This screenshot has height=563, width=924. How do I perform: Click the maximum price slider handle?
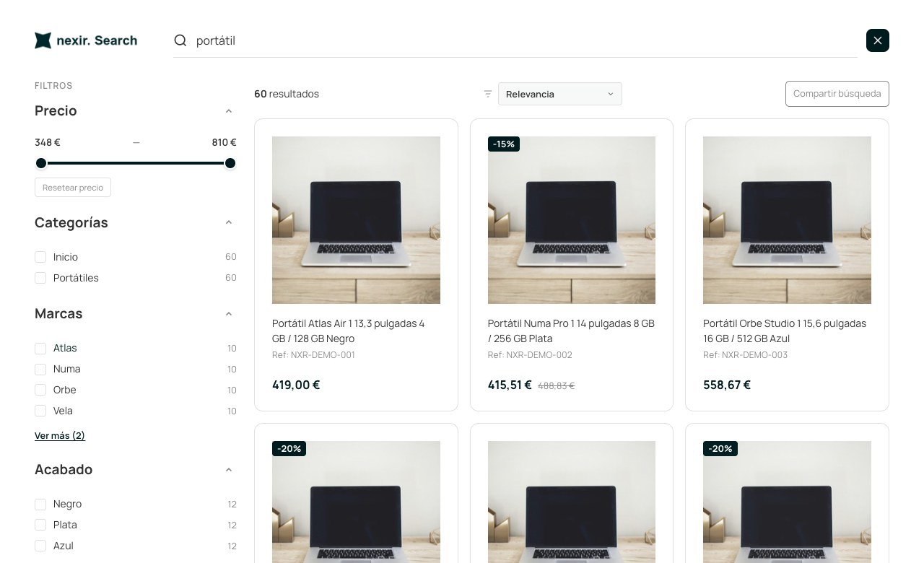click(230, 163)
